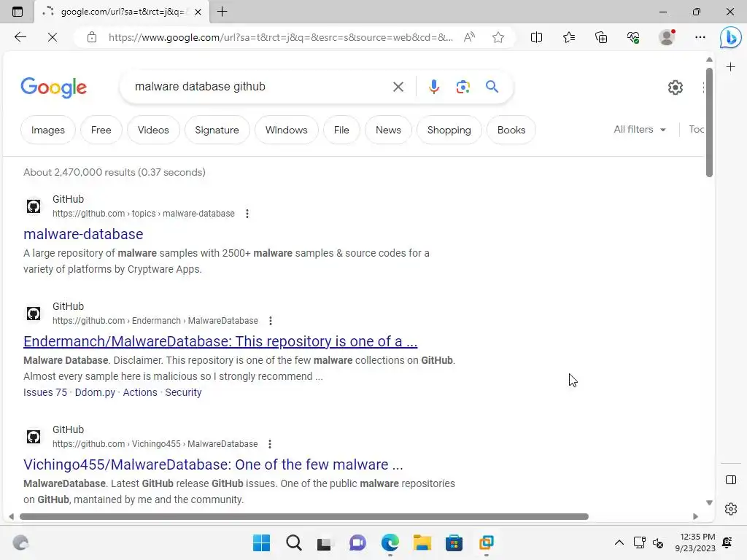Image resolution: width=747 pixels, height=560 pixels.
Task: Select the Books filter chip
Action: coord(511,130)
